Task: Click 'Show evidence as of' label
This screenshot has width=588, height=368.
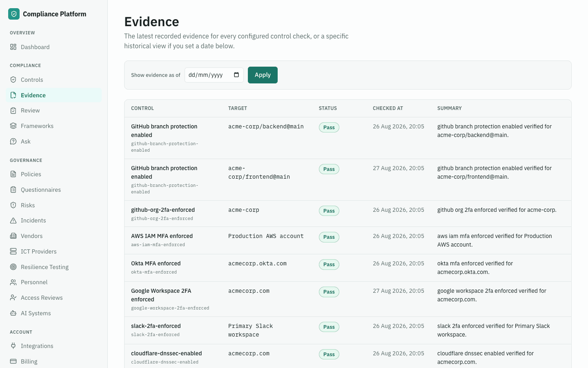Action: (x=156, y=75)
